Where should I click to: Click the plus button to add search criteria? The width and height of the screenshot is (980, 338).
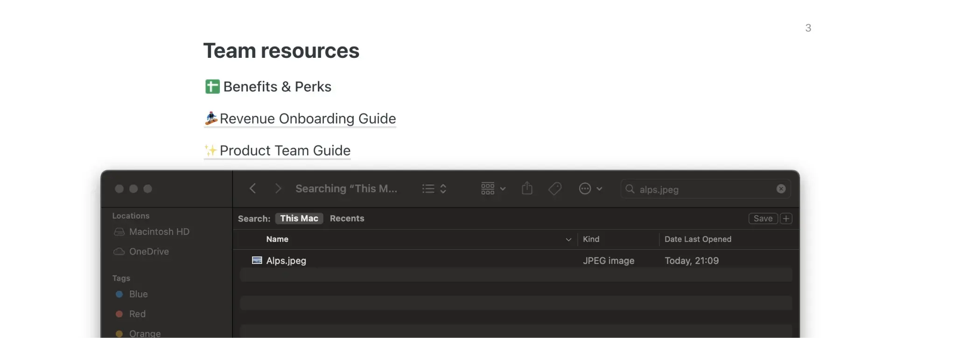coord(786,219)
